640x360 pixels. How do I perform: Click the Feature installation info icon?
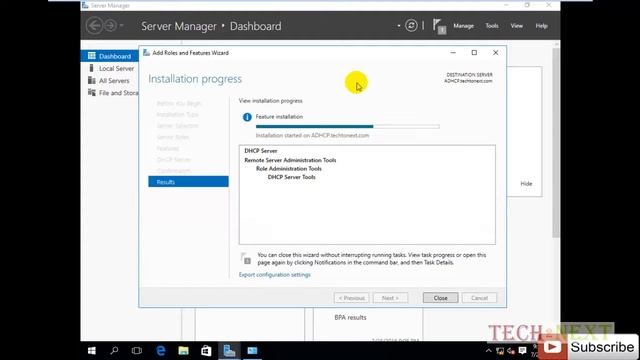point(247,117)
